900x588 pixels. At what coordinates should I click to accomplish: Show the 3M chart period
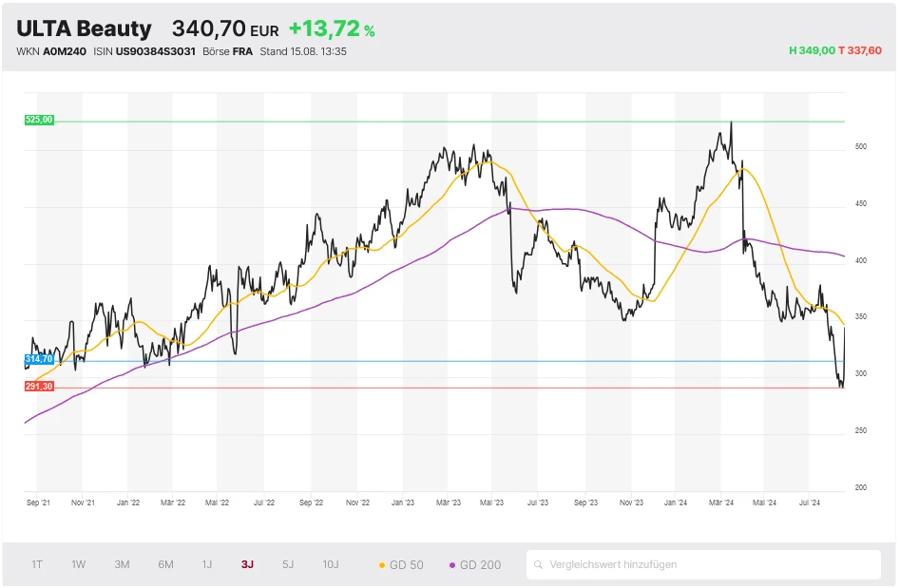pyautogui.click(x=122, y=564)
